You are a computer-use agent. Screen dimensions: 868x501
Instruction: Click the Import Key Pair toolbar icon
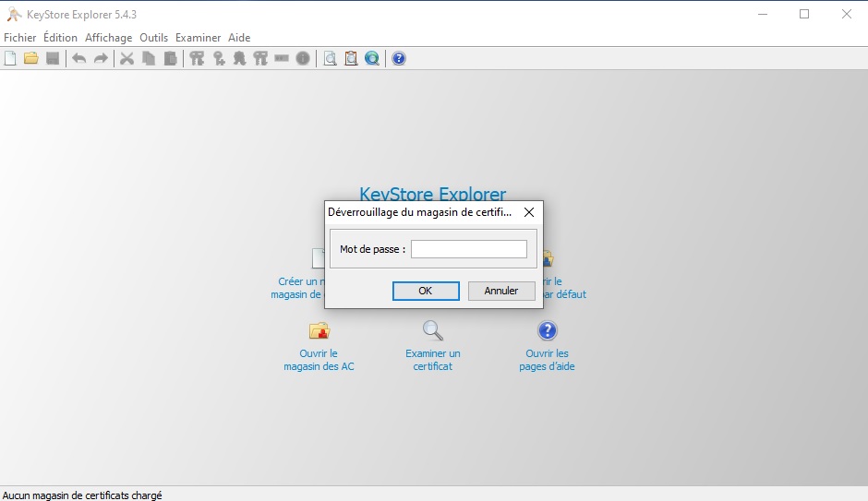coord(260,58)
